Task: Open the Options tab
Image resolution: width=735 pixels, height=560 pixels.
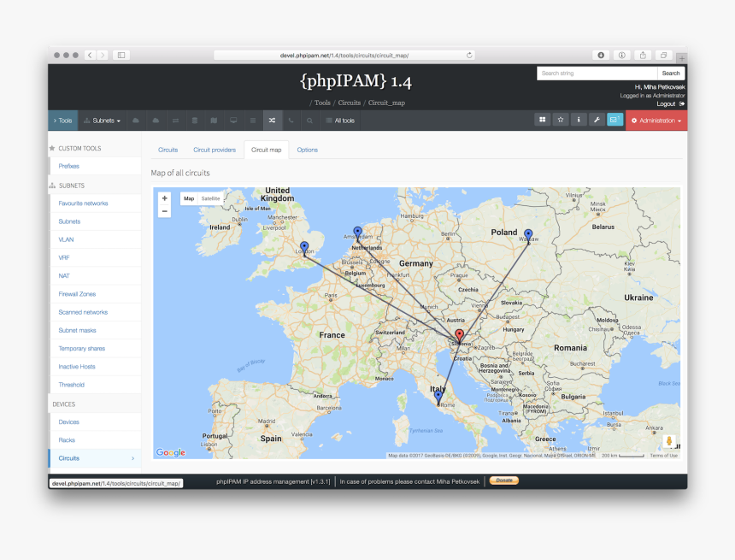Action: [307, 150]
